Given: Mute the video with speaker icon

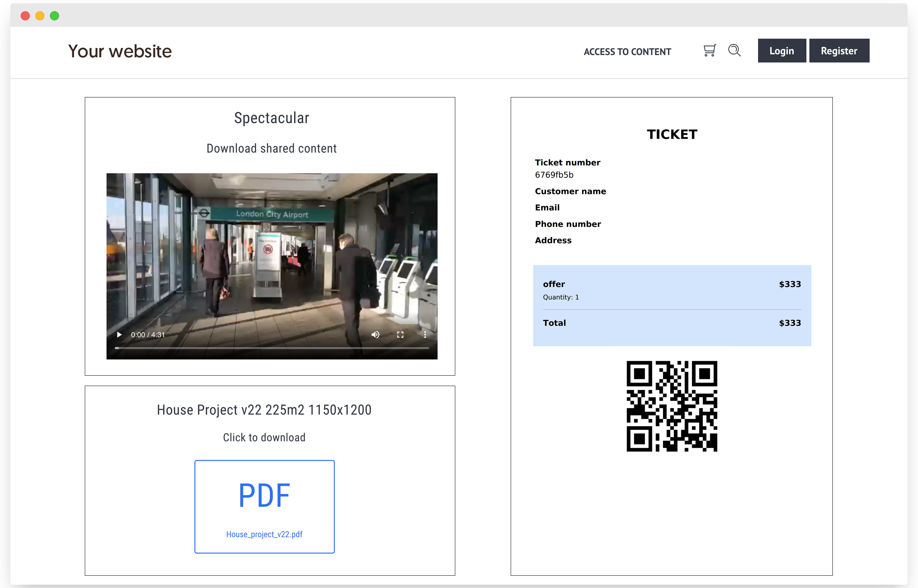Looking at the screenshot, I should (375, 335).
